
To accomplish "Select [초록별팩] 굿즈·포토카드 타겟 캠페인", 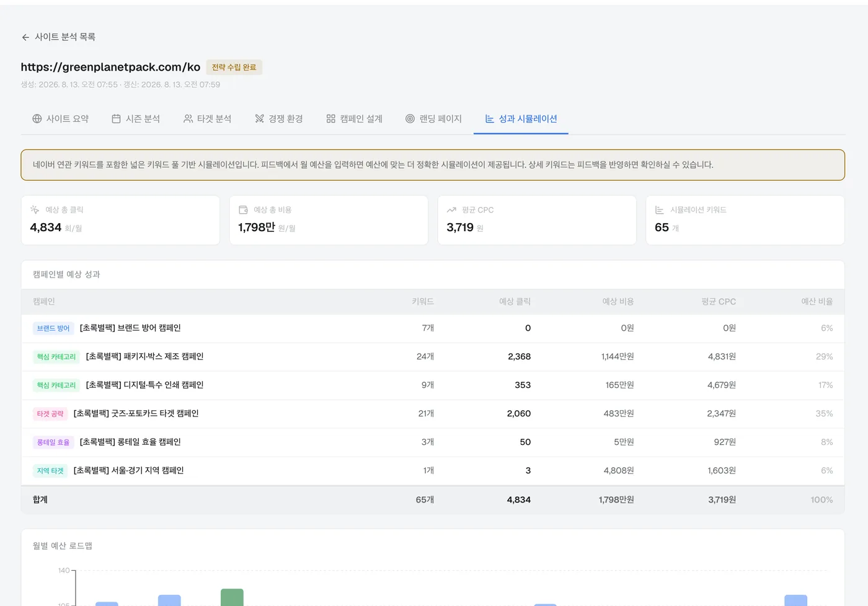I will pyautogui.click(x=136, y=414).
